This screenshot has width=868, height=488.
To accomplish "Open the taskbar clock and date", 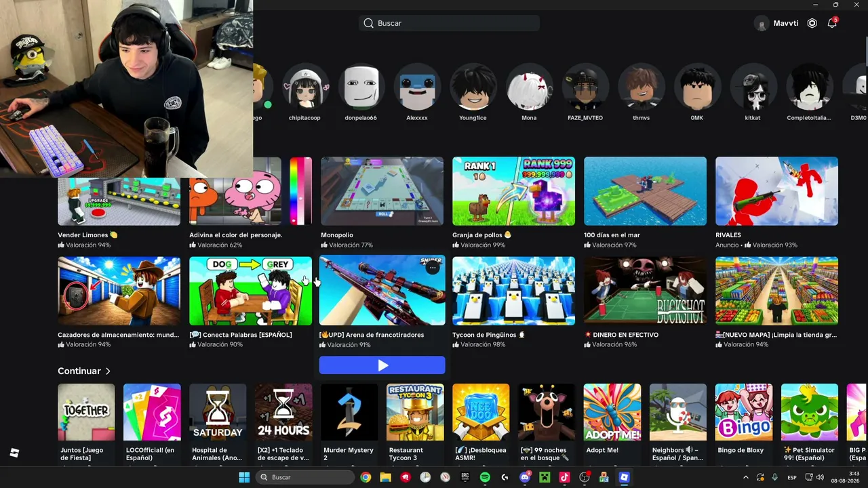I will point(844,477).
